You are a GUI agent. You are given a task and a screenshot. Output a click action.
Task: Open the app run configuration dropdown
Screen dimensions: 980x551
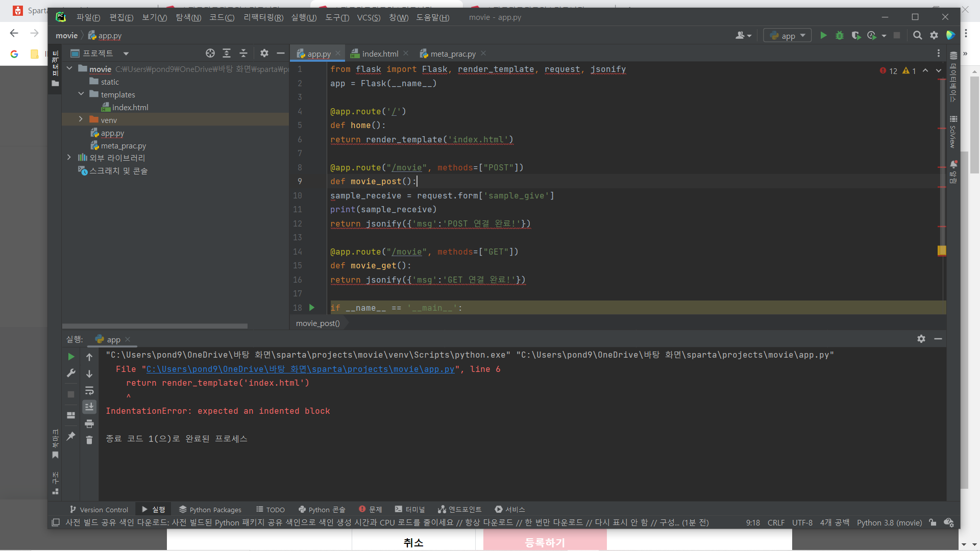(788, 35)
